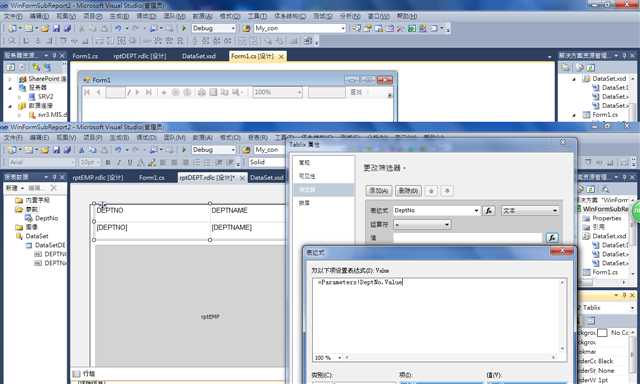This screenshot has width=640, height=384.
Task: Click green Start Debugging arrow in top window
Action: coord(184,28)
